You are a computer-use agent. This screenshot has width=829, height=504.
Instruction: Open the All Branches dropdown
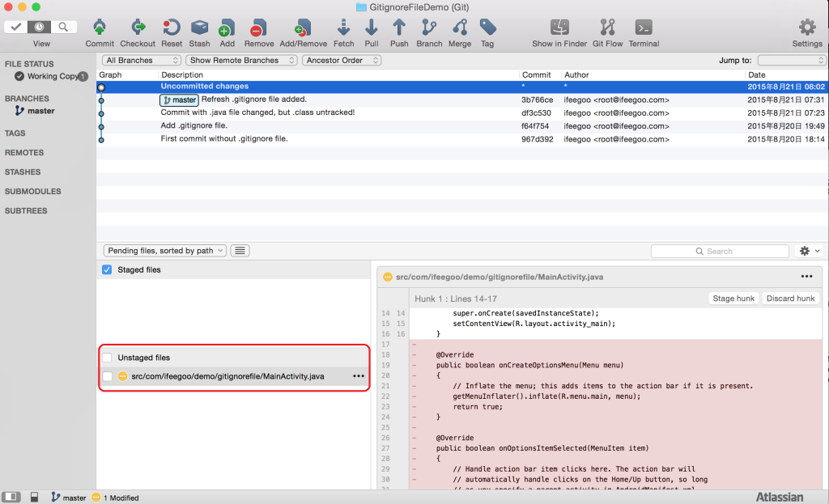click(141, 60)
